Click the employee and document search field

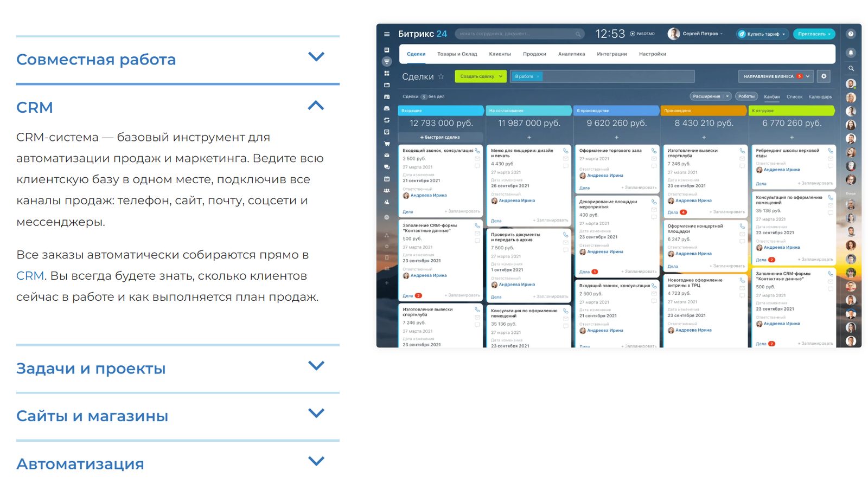point(518,34)
